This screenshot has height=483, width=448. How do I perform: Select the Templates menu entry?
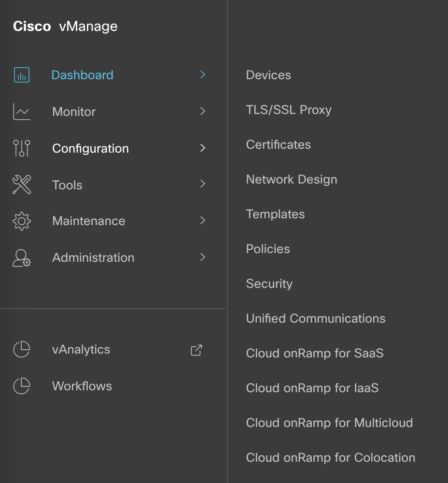[x=275, y=214]
